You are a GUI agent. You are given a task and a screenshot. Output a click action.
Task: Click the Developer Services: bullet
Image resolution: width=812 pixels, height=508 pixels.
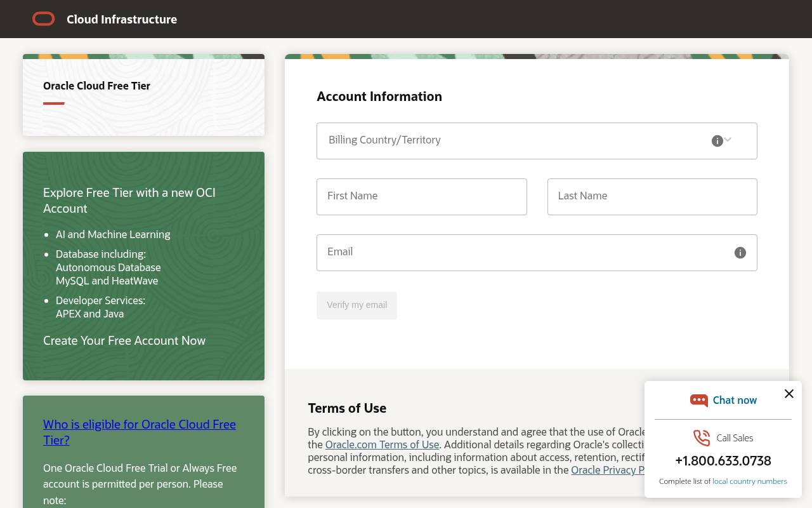(100, 300)
